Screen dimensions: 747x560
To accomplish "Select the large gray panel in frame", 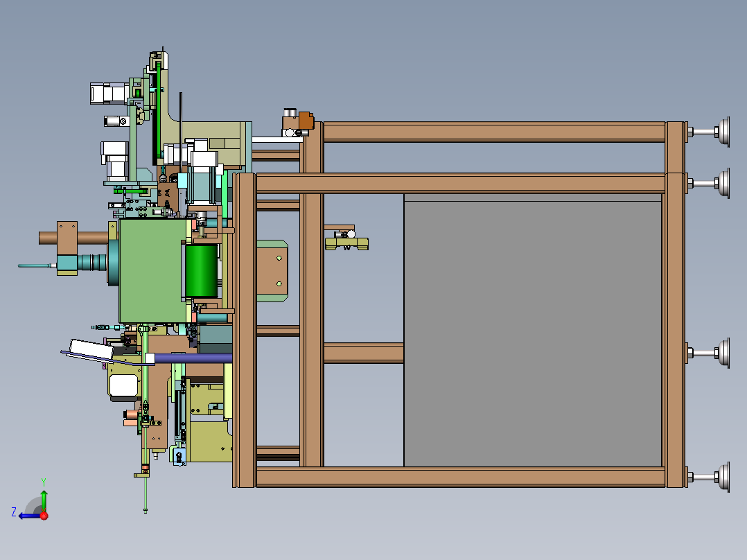I will tap(533, 330).
